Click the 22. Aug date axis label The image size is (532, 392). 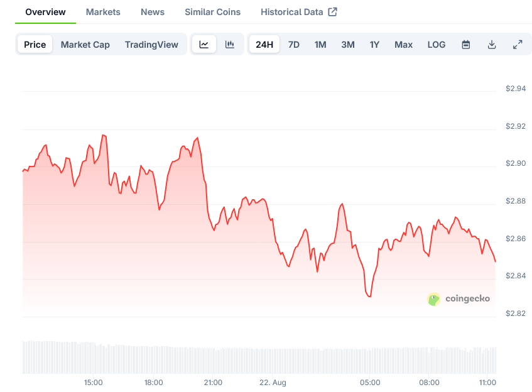click(x=273, y=383)
